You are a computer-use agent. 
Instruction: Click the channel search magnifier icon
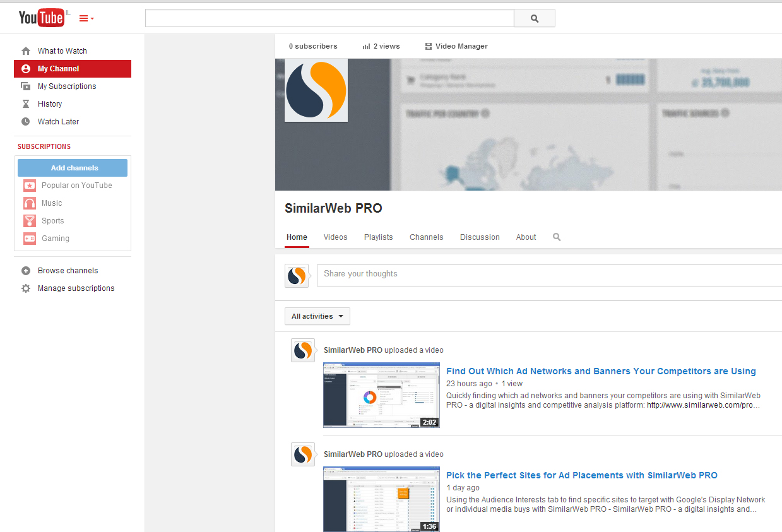[557, 237]
